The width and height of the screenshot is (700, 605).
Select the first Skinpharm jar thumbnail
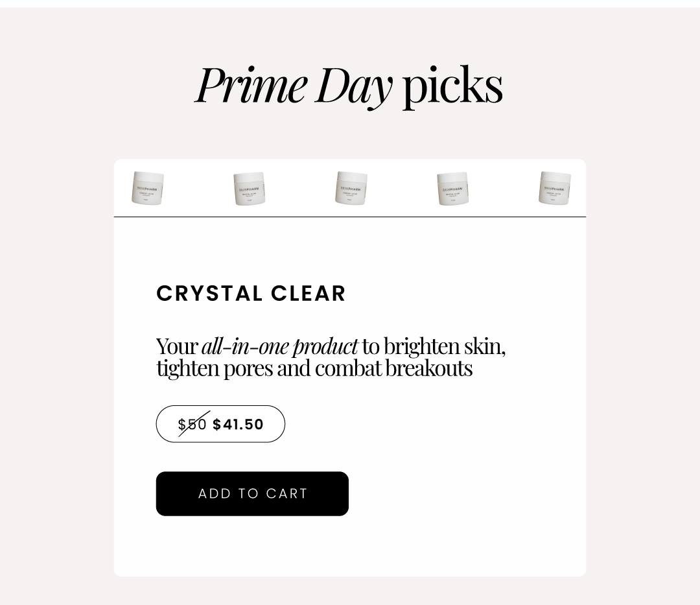pos(147,189)
